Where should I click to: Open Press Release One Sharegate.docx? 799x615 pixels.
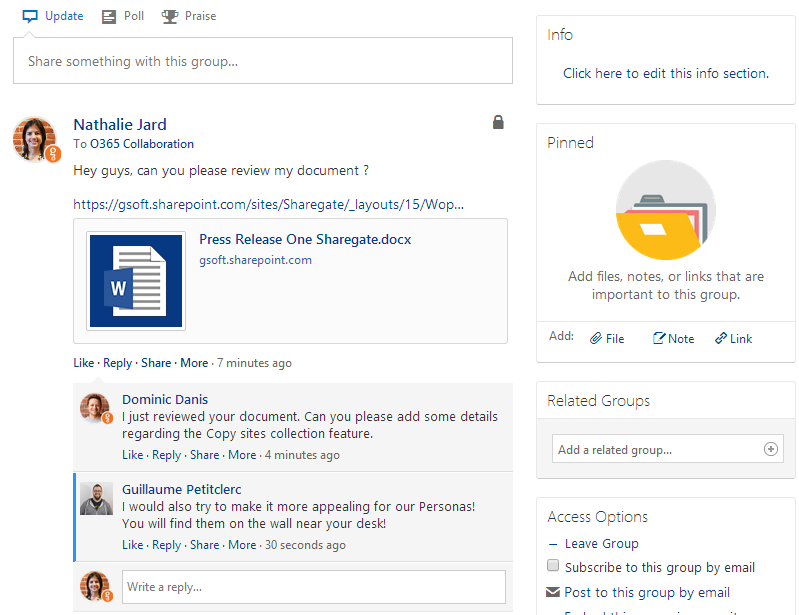coord(305,239)
